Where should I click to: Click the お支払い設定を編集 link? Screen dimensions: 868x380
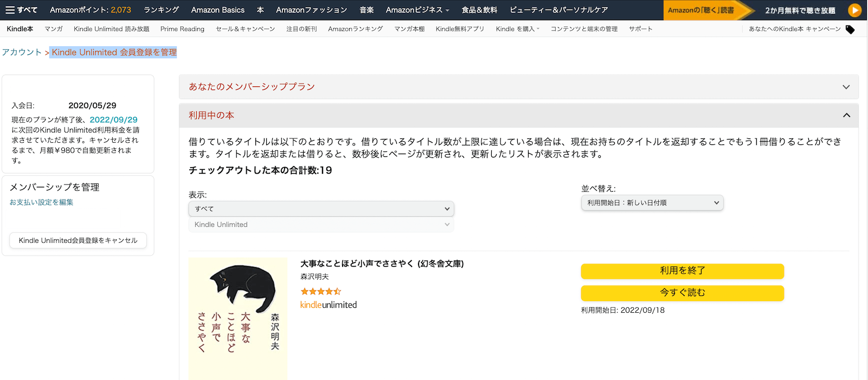pos(41,202)
